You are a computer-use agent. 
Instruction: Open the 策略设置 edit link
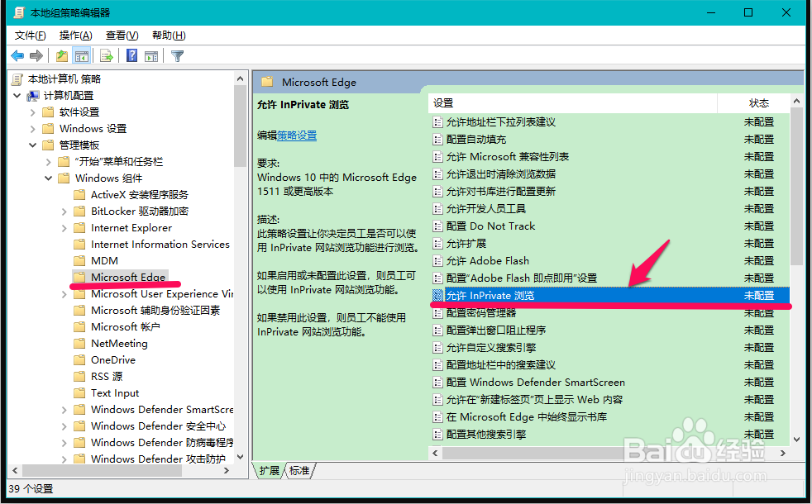coord(297,136)
